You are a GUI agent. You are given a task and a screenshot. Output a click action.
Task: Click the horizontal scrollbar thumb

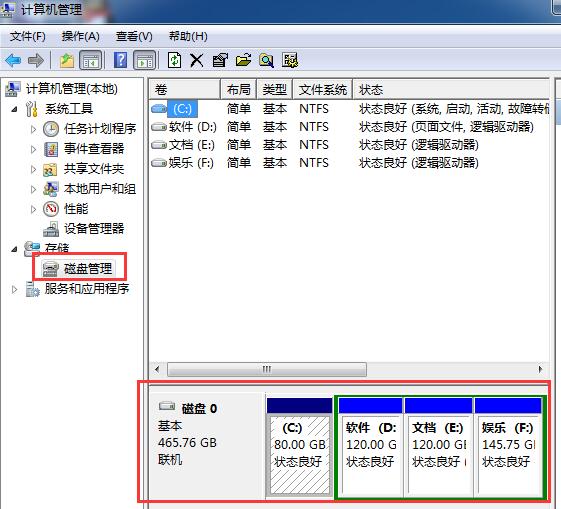267,369
